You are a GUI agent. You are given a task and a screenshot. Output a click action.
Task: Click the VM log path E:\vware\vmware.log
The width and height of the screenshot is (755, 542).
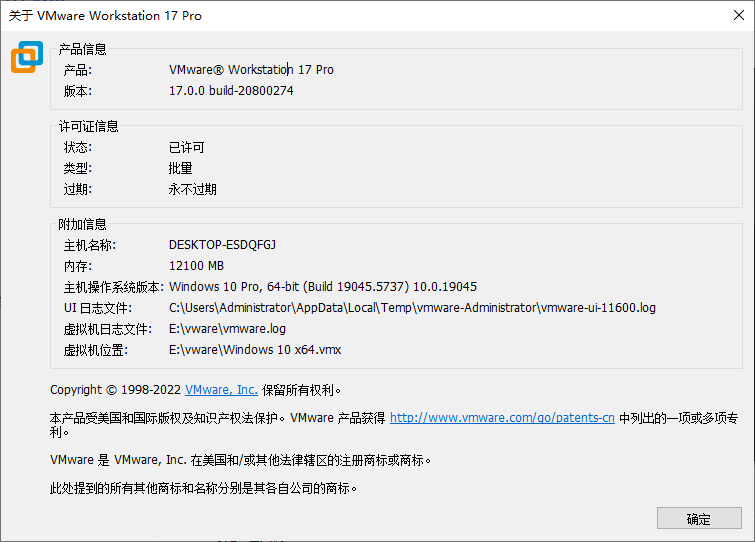tap(227, 329)
